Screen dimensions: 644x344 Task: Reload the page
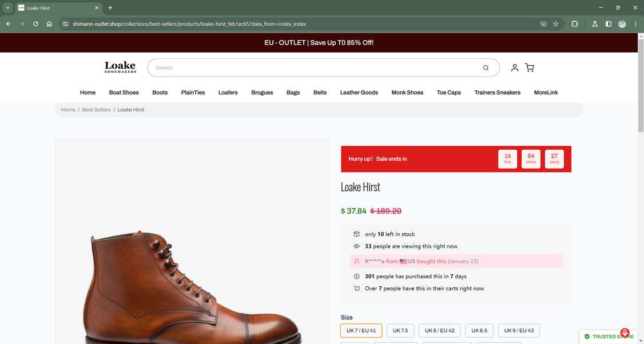pyautogui.click(x=35, y=24)
